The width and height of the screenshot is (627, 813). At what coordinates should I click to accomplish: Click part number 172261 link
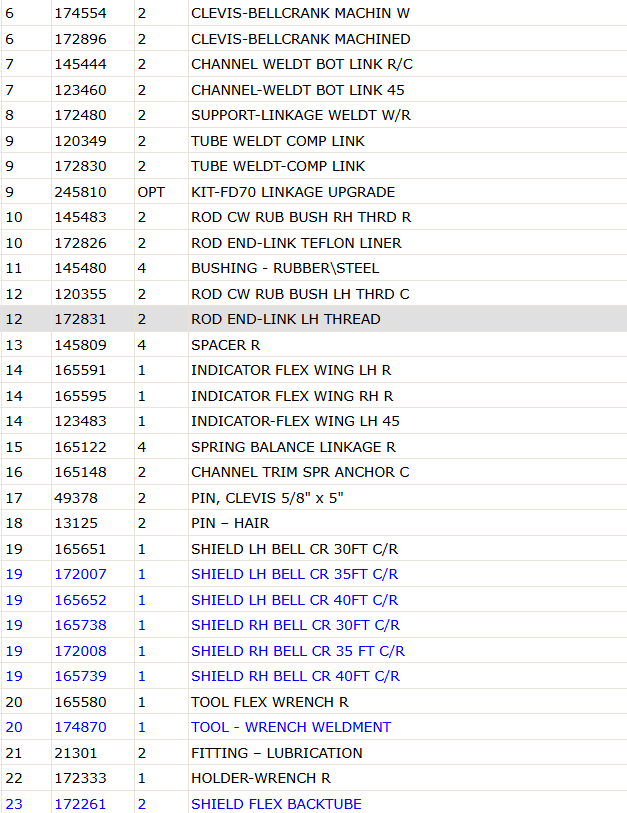(80, 804)
